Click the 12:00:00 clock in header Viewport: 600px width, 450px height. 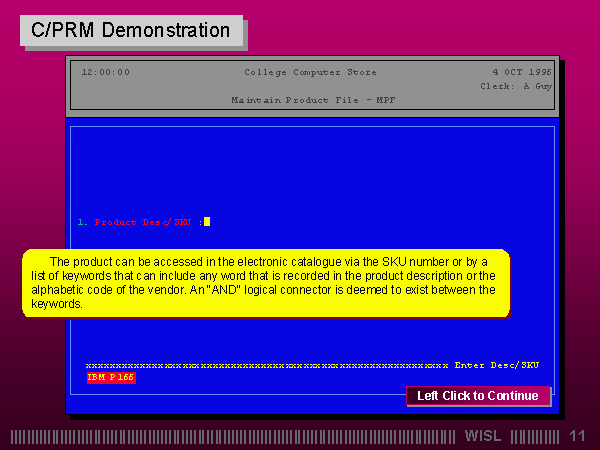pos(105,72)
